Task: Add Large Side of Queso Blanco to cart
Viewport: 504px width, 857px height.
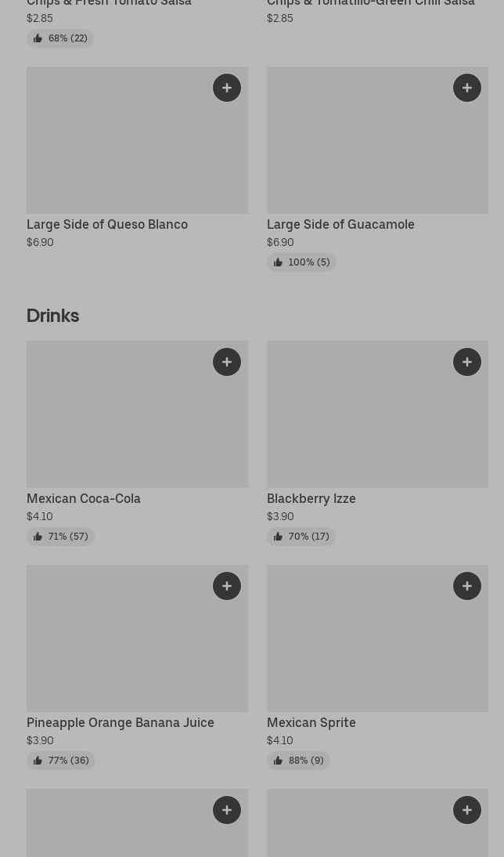Action: click(x=227, y=88)
